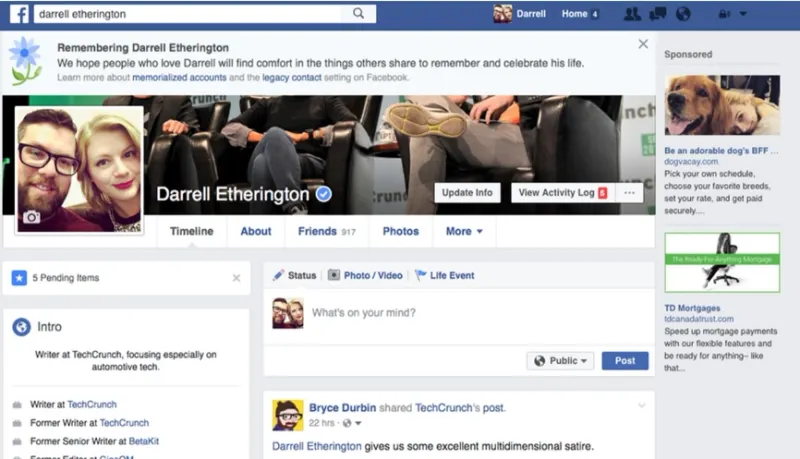800x459 pixels.
Task: Open Bryce Durbin's name link
Action: click(x=342, y=408)
